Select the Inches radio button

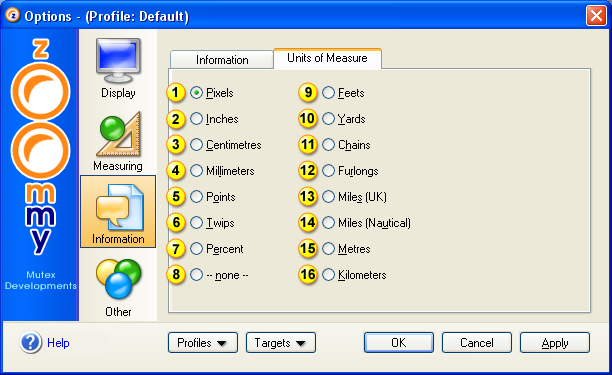[x=196, y=119]
